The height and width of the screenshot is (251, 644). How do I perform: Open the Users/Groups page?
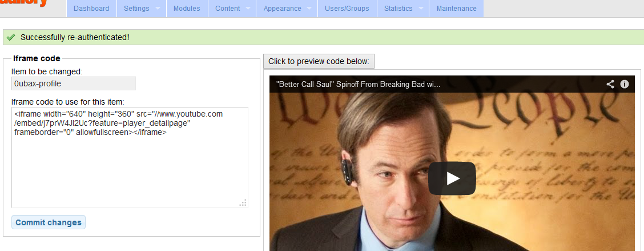(347, 8)
